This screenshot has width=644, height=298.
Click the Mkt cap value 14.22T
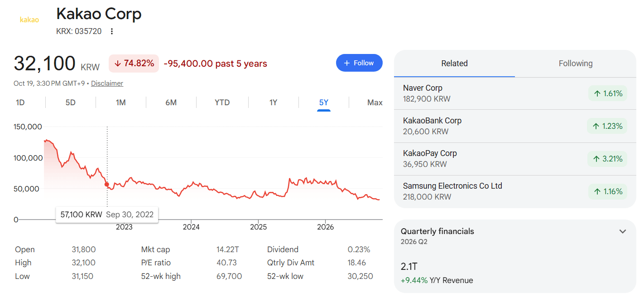[x=227, y=249]
